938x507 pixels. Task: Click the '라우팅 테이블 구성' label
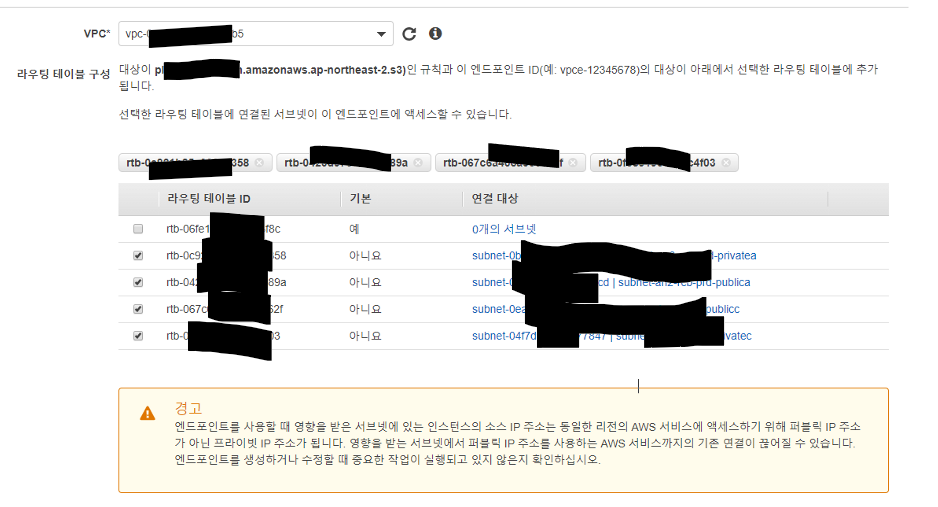(x=63, y=74)
